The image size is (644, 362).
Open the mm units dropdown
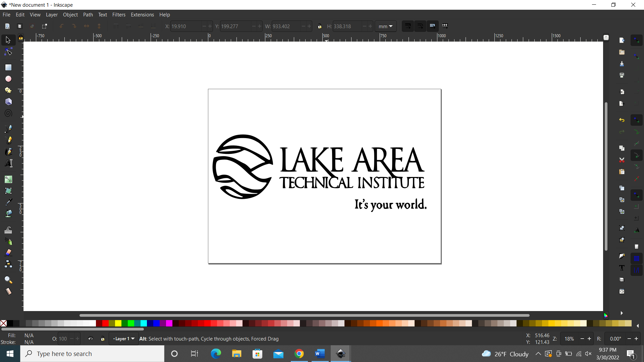pyautogui.click(x=385, y=26)
